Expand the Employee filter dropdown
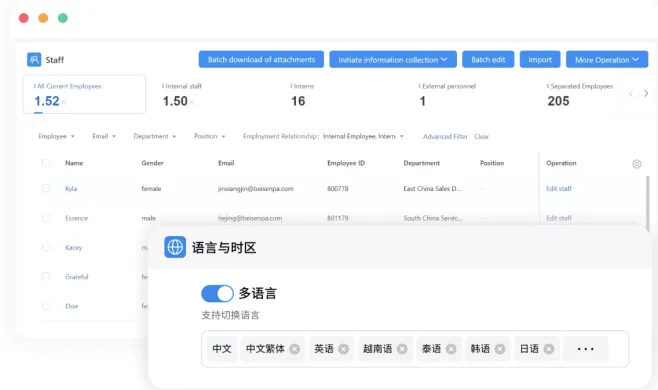This screenshot has height=390, width=658. (x=56, y=136)
